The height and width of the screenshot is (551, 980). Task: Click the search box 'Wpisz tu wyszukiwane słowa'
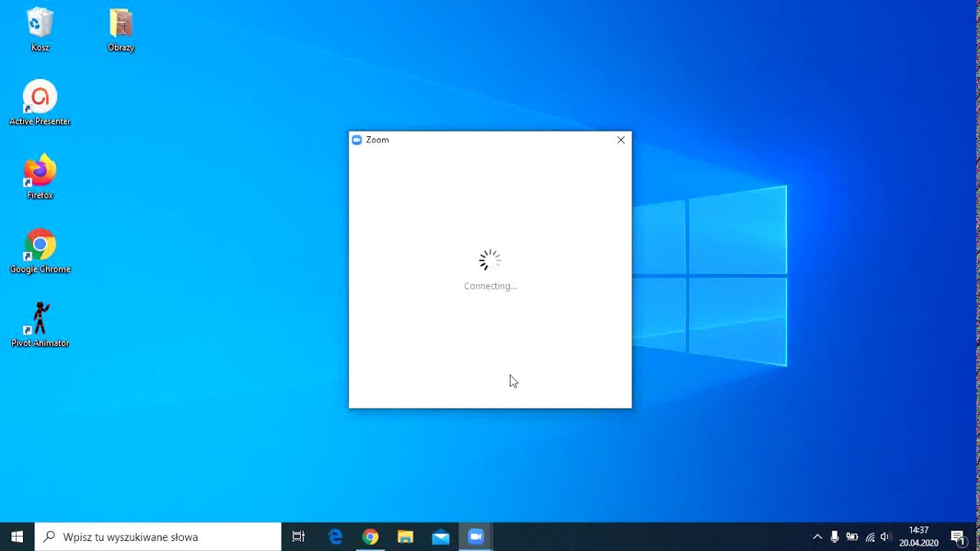click(x=158, y=537)
